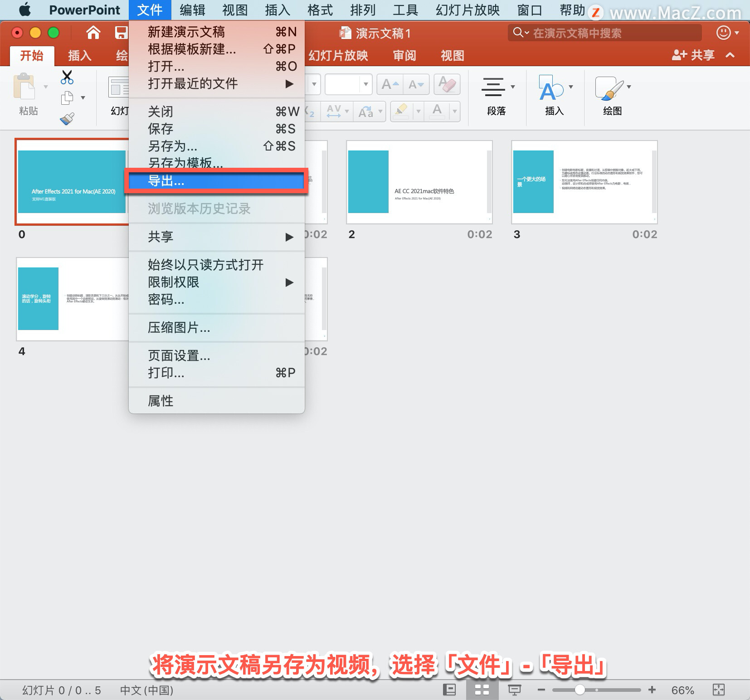Open the font size dropdown
Image resolution: width=750 pixels, height=700 pixels.
365,84
